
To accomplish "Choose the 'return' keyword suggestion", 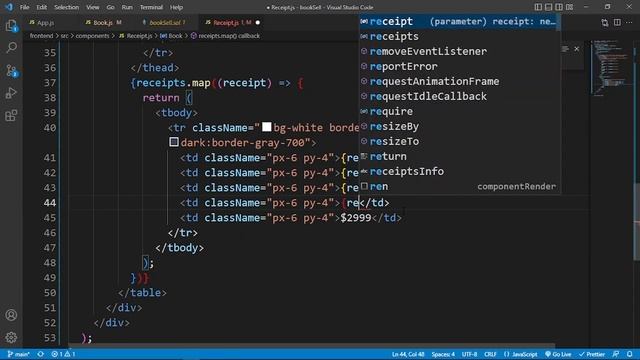I will [x=459, y=156].
